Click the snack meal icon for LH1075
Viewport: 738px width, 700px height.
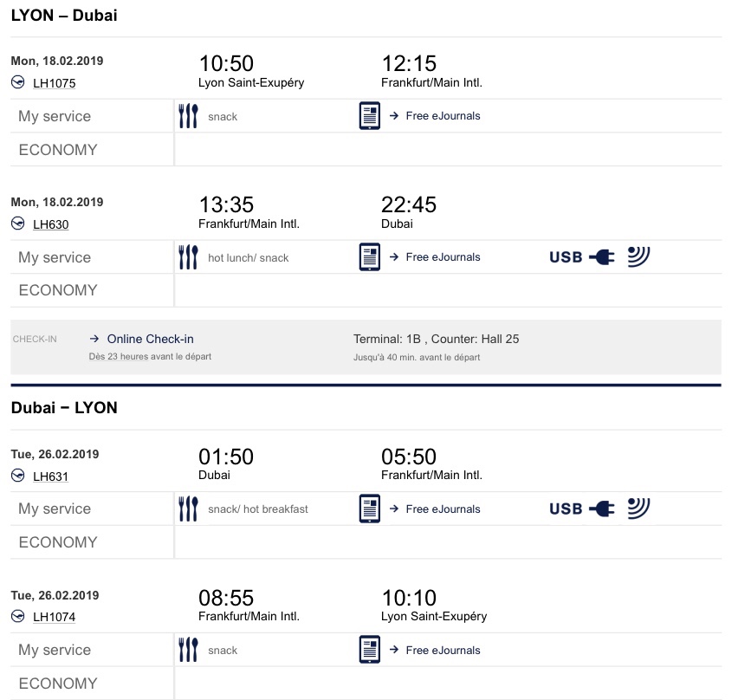[188, 116]
